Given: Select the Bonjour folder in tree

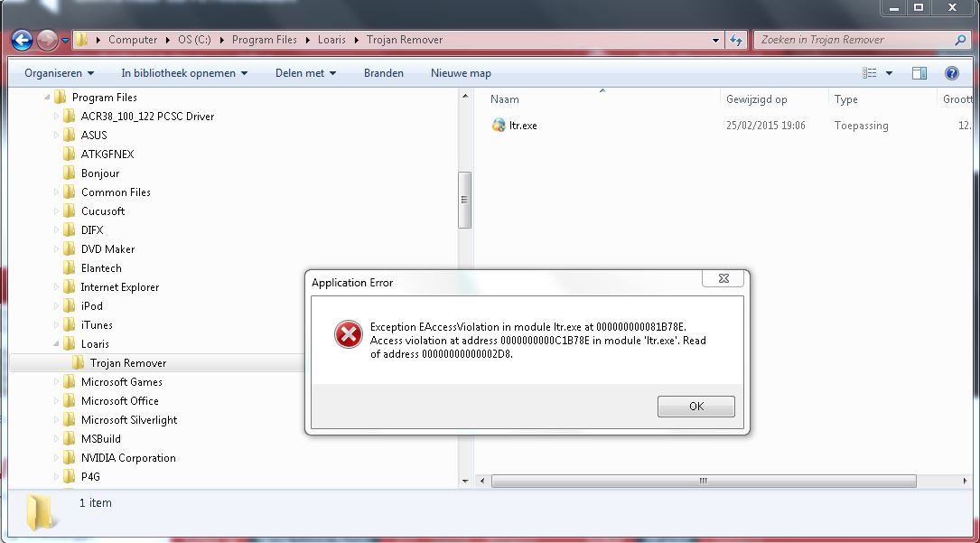Looking at the screenshot, I should coord(100,173).
